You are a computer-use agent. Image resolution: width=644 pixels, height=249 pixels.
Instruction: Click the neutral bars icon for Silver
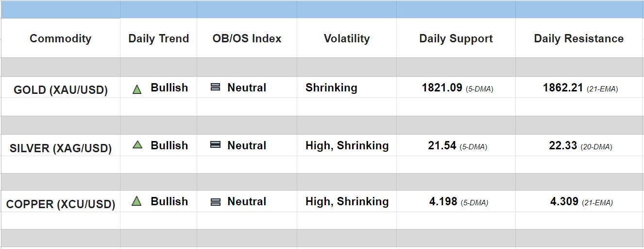[215, 145]
